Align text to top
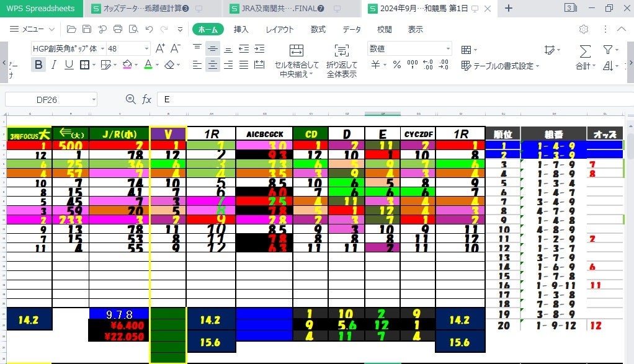 pos(197,48)
